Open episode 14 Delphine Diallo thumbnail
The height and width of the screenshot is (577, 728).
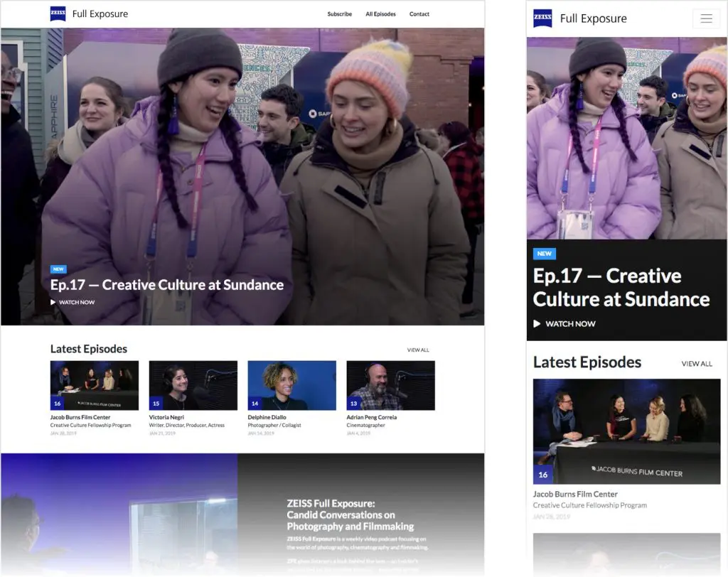(291, 385)
